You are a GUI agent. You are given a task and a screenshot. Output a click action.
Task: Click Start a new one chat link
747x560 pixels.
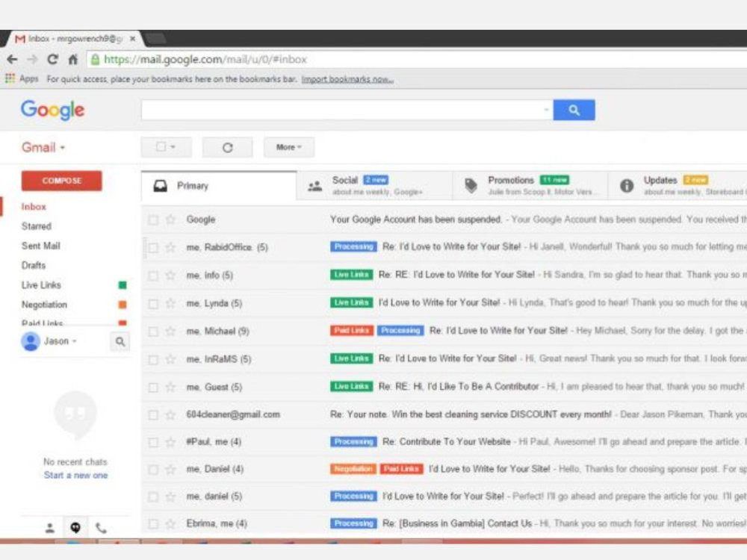point(75,475)
